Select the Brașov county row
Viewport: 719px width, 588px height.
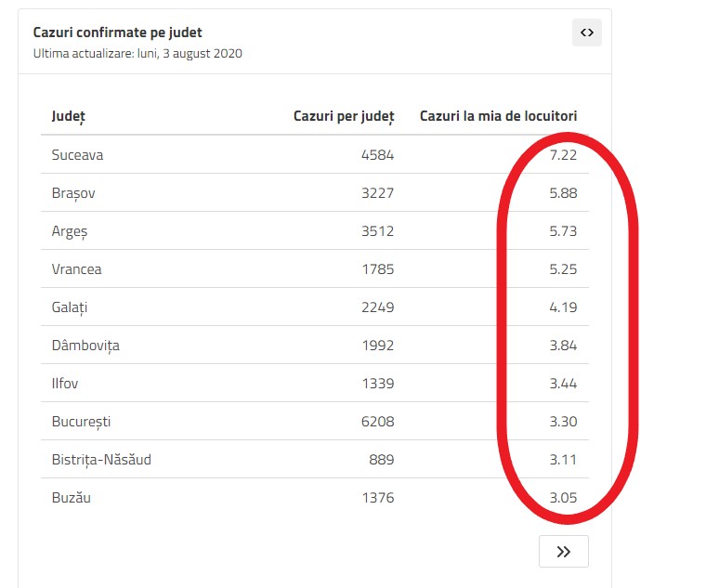click(x=73, y=193)
